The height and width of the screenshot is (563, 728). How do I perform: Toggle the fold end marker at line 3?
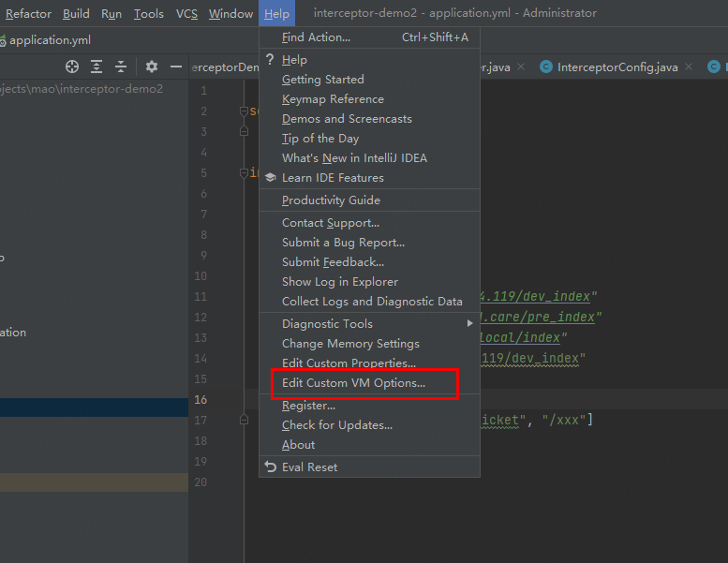point(244,131)
